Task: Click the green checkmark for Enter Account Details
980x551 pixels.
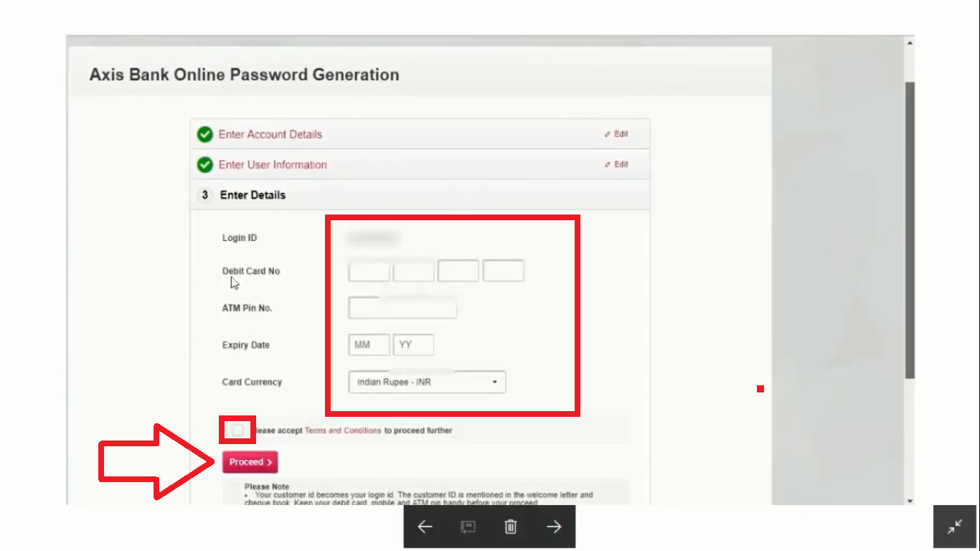Action: [204, 133]
